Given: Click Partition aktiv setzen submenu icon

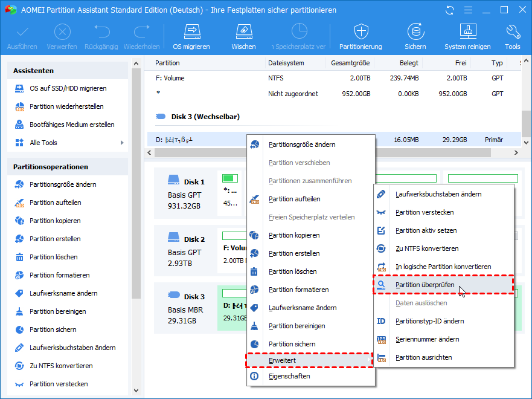Looking at the screenshot, I should (381, 230).
